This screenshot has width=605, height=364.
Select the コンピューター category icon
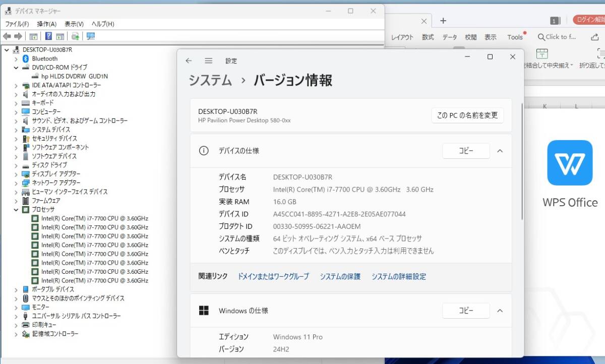pyautogui.click(x=26, y=112)
